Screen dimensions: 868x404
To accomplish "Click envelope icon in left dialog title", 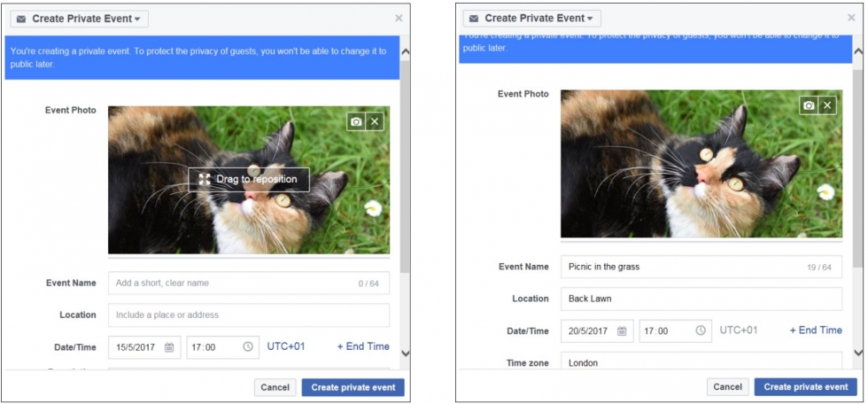I will (21, 19).
